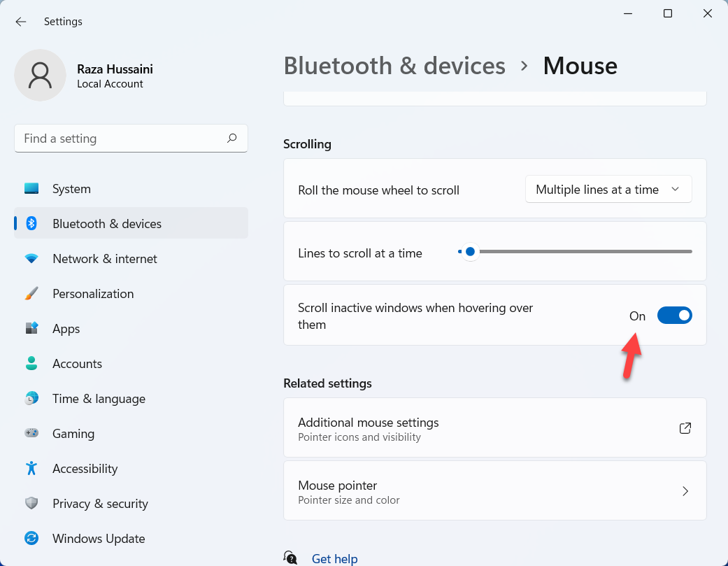Open the mouse wheel scroll dropdown

pos(608,190)
